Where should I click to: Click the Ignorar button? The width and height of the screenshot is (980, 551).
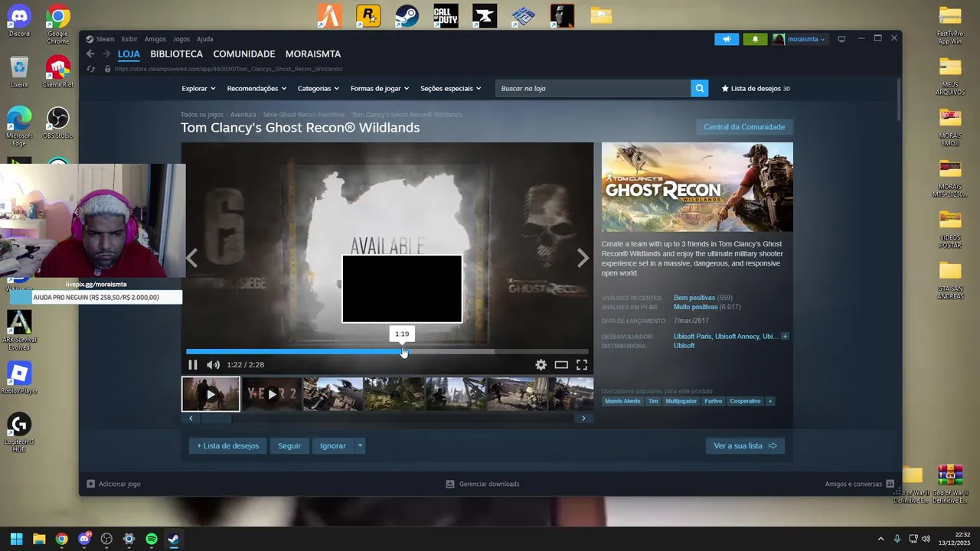[x=333, y=445]
